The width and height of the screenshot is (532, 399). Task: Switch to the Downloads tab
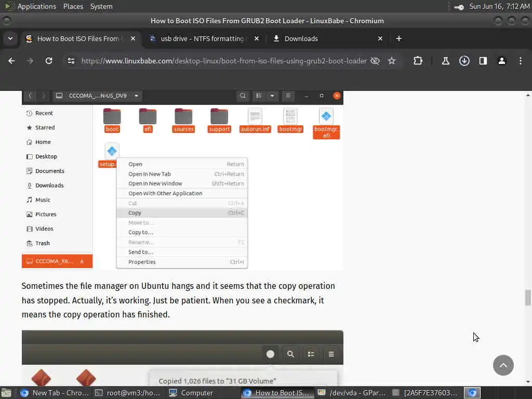tap(328, 38)
